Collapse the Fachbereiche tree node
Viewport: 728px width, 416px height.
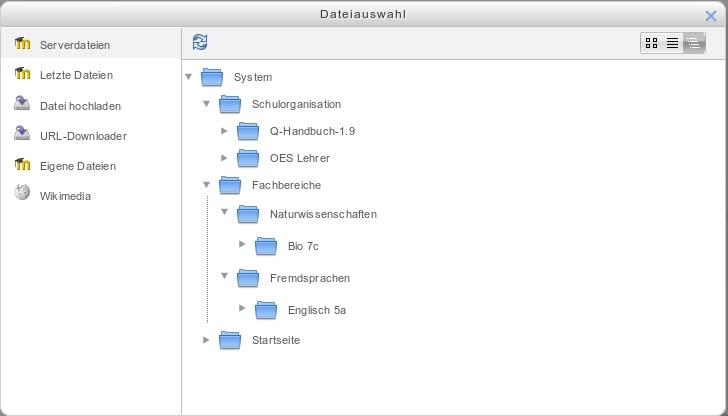pos(207,185)
